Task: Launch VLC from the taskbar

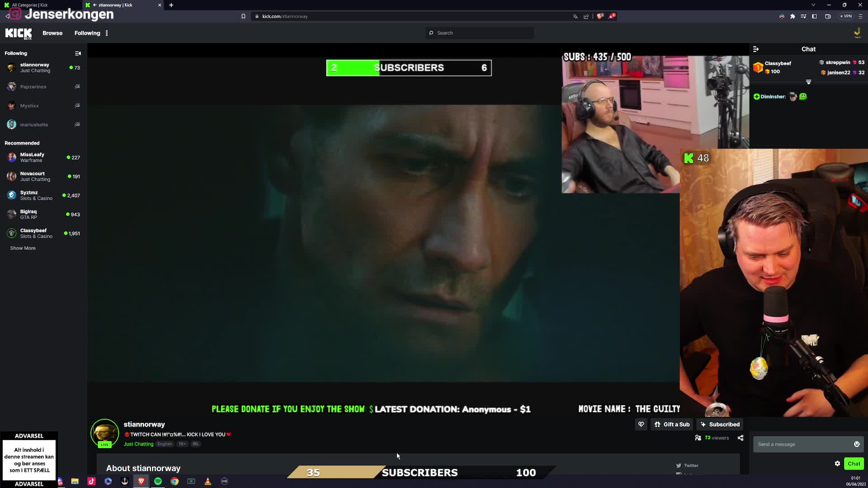Action: click(x=208, y=481)
